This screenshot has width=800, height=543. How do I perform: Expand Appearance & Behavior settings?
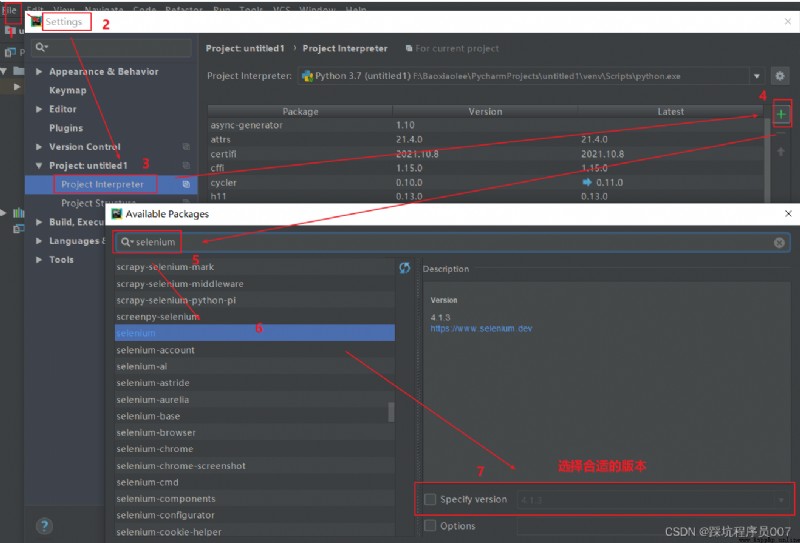pyautogui.click(x=39, y=71)
